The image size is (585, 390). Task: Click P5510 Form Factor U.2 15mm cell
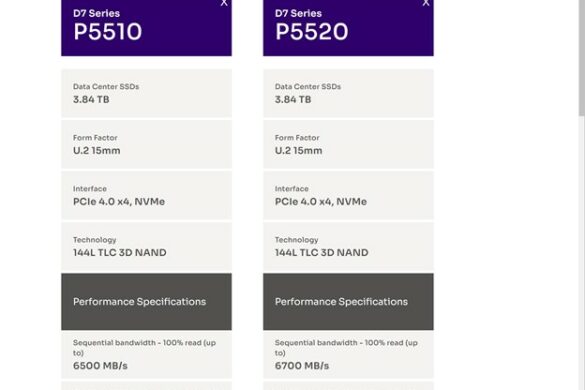[x=146, y=144]
